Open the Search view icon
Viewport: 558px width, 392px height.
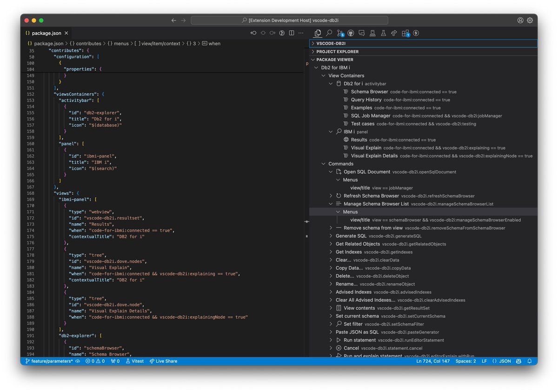pos(329,33)
